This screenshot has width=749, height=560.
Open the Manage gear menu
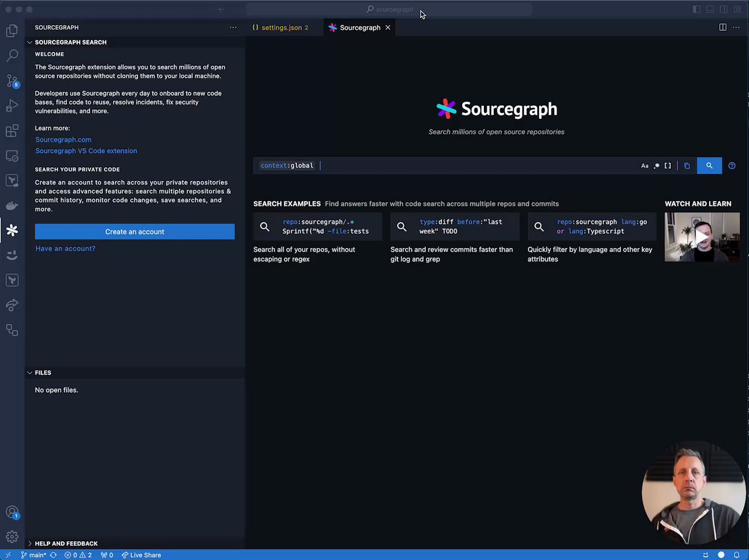12,537
